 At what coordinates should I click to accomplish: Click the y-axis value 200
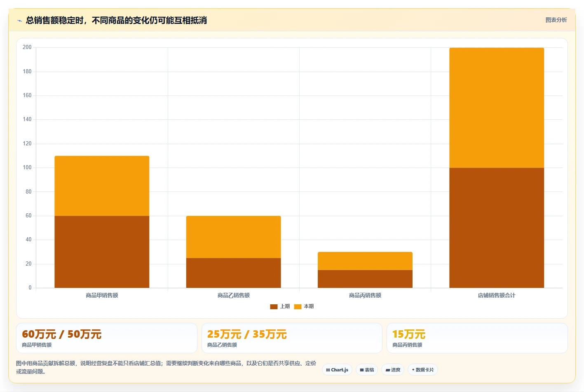click(x=27, y=47)
